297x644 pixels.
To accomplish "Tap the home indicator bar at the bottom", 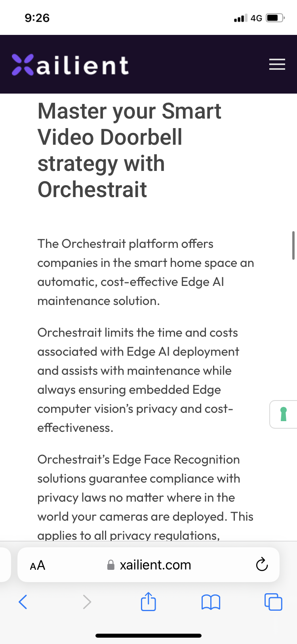I will pos(148,636).
